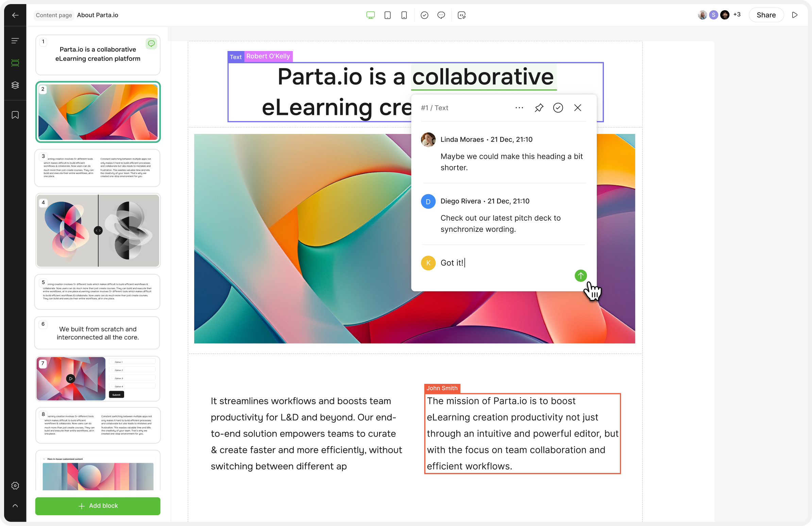Select block 4 thumbnail with comparison slider

point(98,231)
